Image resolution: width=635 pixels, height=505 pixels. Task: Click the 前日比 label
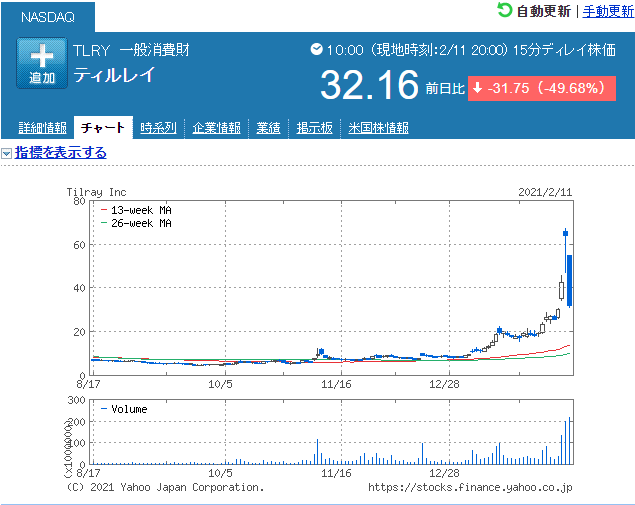(x=445, y=88)
